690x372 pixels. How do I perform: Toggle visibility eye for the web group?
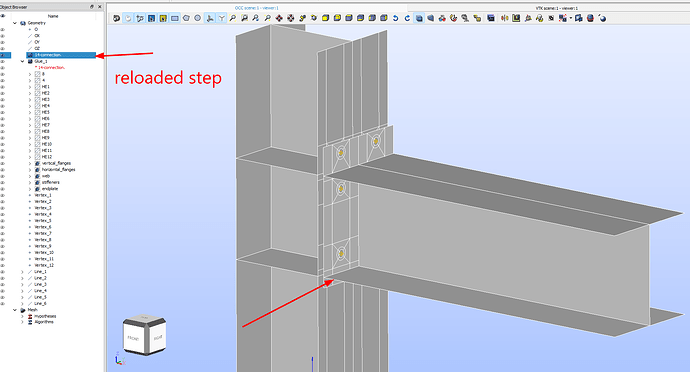(x=3, y=176)
